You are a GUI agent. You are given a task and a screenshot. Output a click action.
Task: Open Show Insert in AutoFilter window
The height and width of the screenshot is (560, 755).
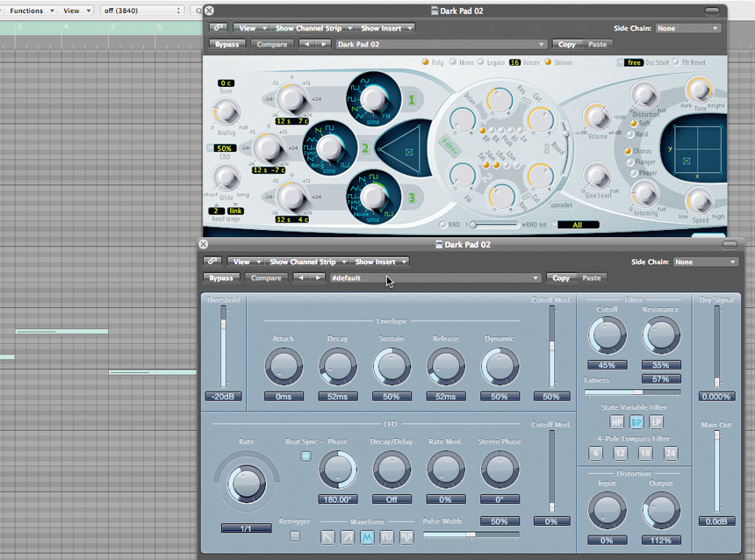coord(379,262)
